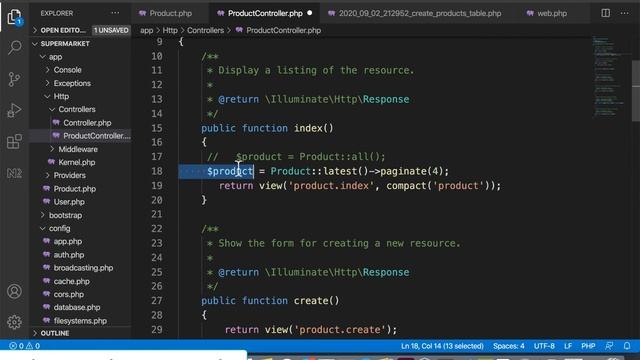Open the Search view in activity bar
Viewport: 640px width, 360px height.
14,47
